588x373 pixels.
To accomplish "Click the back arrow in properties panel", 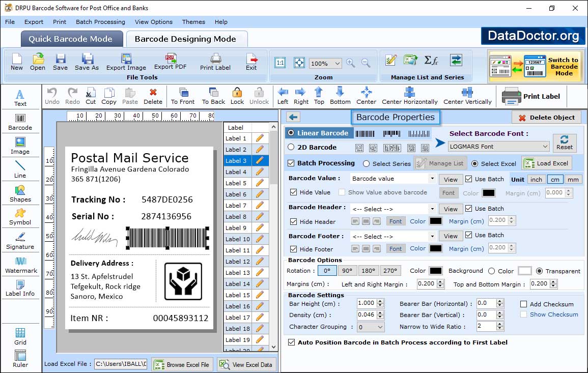I will (293, 118).
